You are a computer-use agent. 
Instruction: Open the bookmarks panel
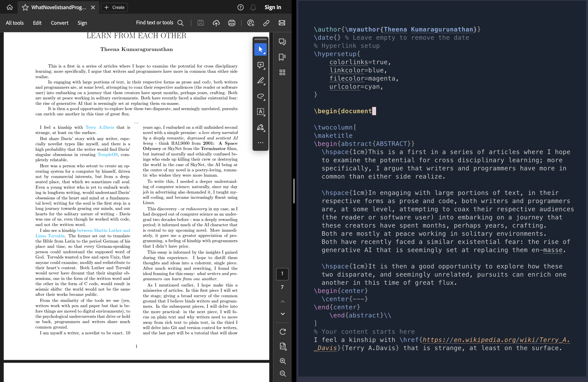(282, 57)
